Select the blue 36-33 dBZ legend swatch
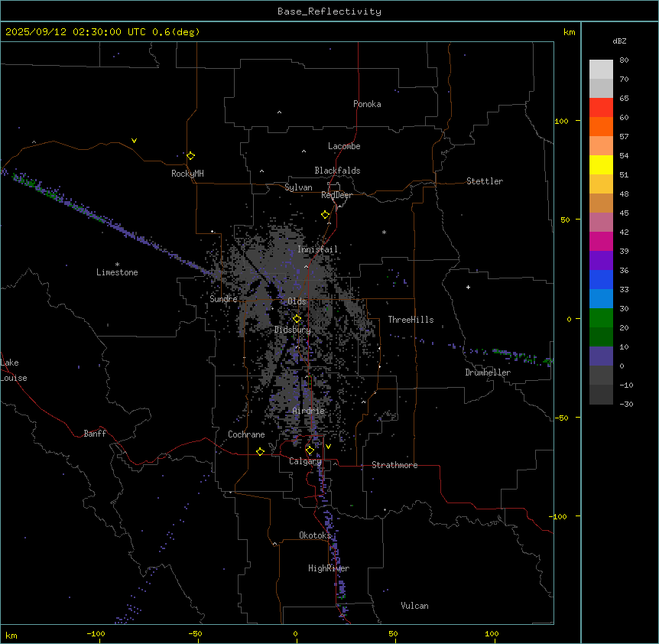659x644 pixels. point(601,279)
